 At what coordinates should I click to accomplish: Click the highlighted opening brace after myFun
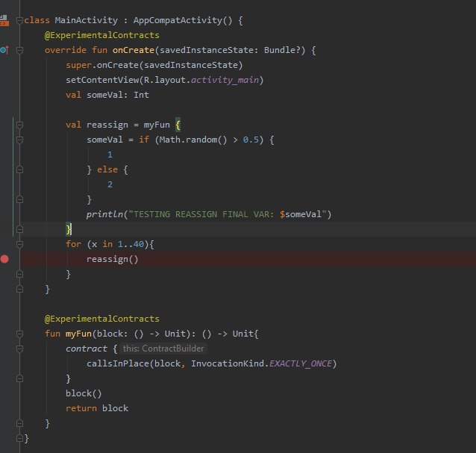click(178, 125)
